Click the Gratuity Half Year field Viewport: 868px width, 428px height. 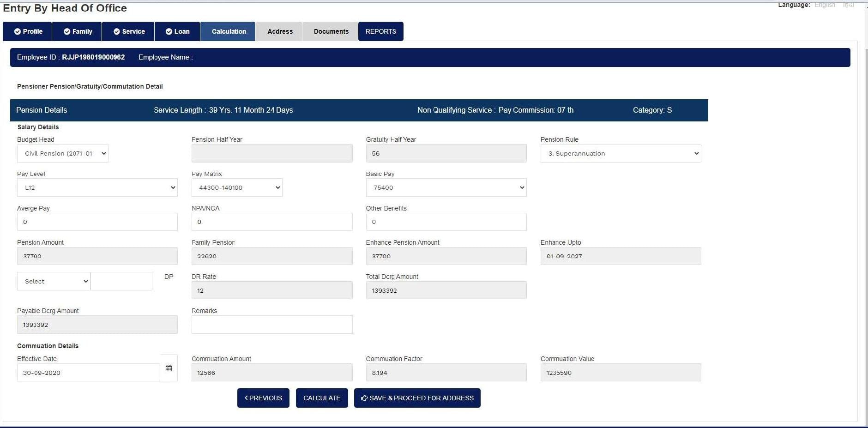coord(446,153)
